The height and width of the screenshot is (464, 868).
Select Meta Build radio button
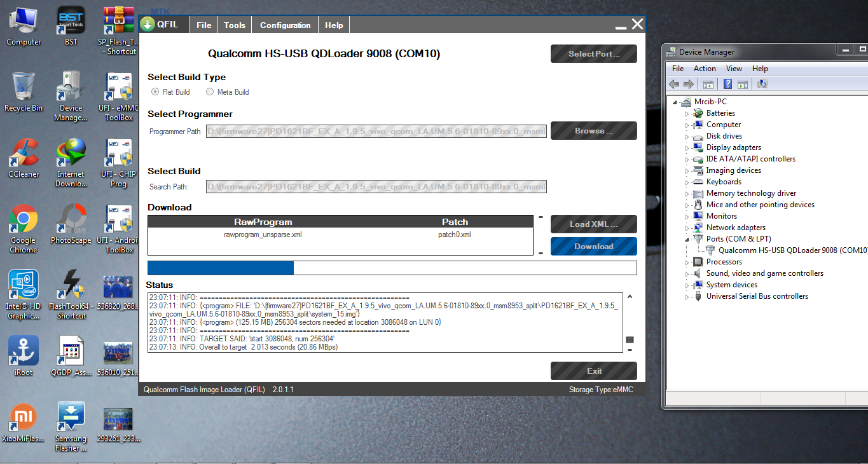click(210, 92)
